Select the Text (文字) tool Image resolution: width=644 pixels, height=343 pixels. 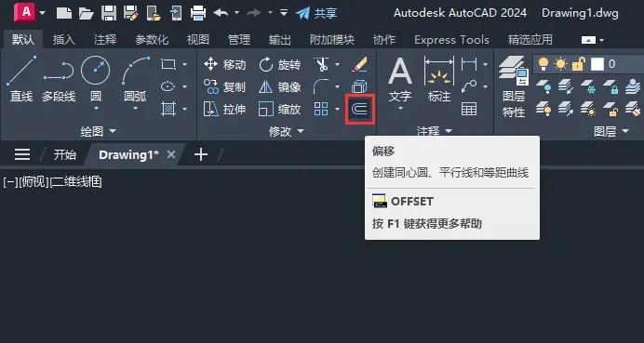click(400, 80)
